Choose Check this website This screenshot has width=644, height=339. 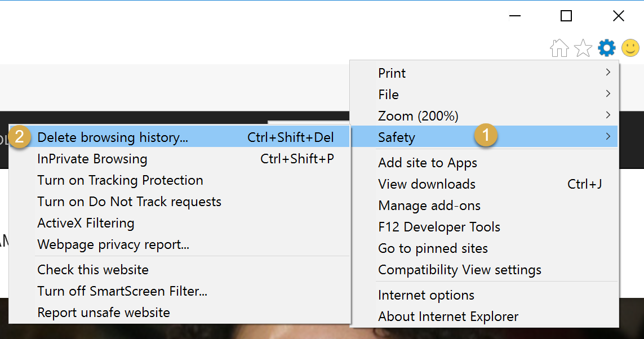(180, 269)
